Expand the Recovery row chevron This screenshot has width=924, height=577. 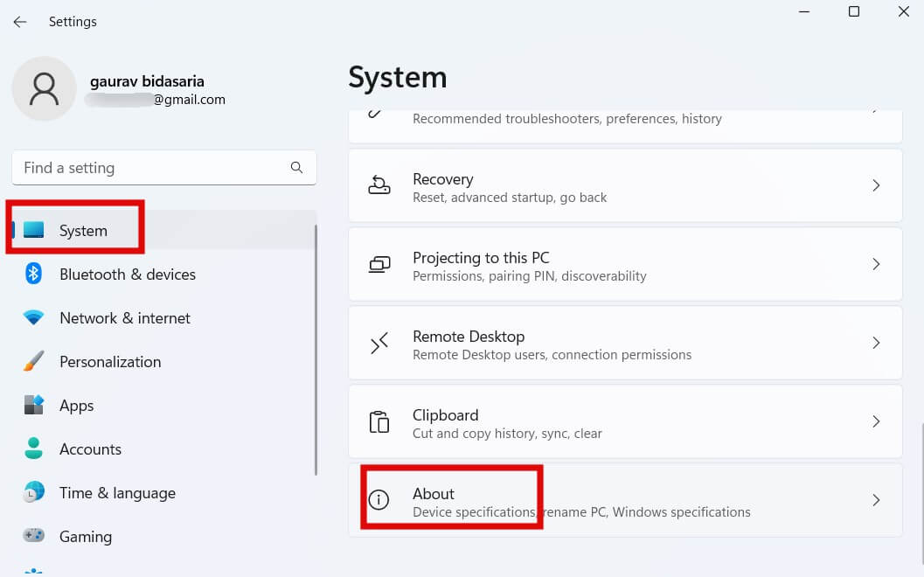point(876,186)
